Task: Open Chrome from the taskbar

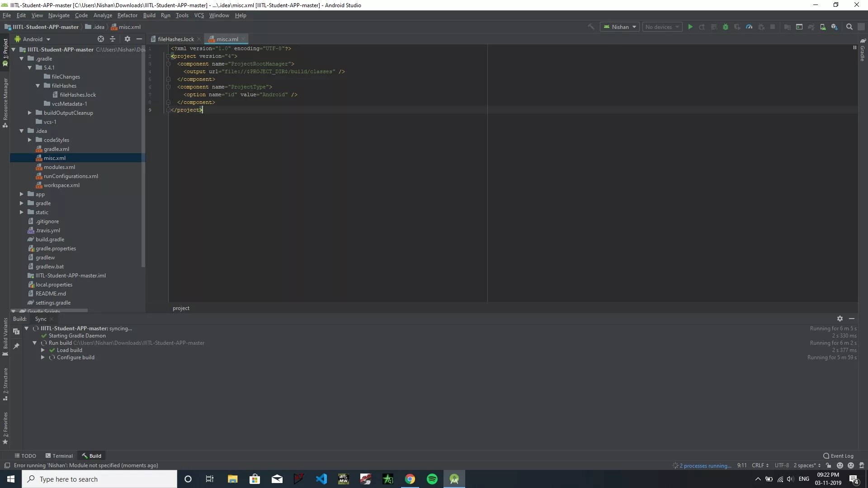Action: (x=410, y=479)
